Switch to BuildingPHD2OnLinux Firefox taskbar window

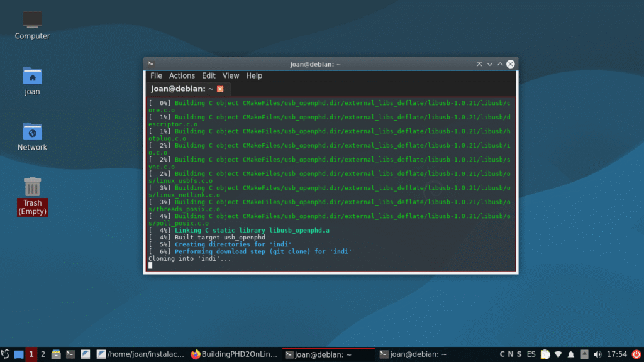point(234,354)
